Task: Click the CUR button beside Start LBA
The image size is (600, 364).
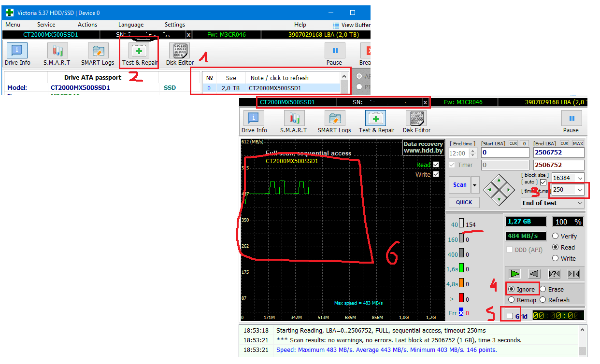Action: pyautogui.click(x=514, y=143)
